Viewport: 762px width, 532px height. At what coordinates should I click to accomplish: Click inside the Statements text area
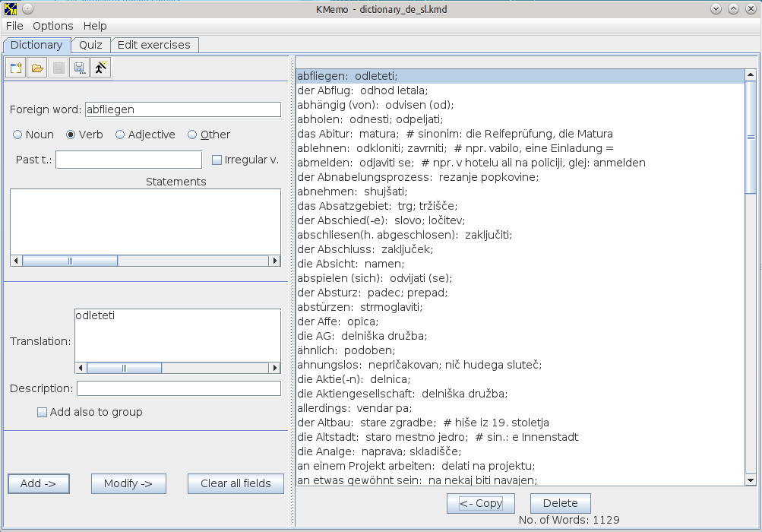pyautogui.click(x=145, y=222)
